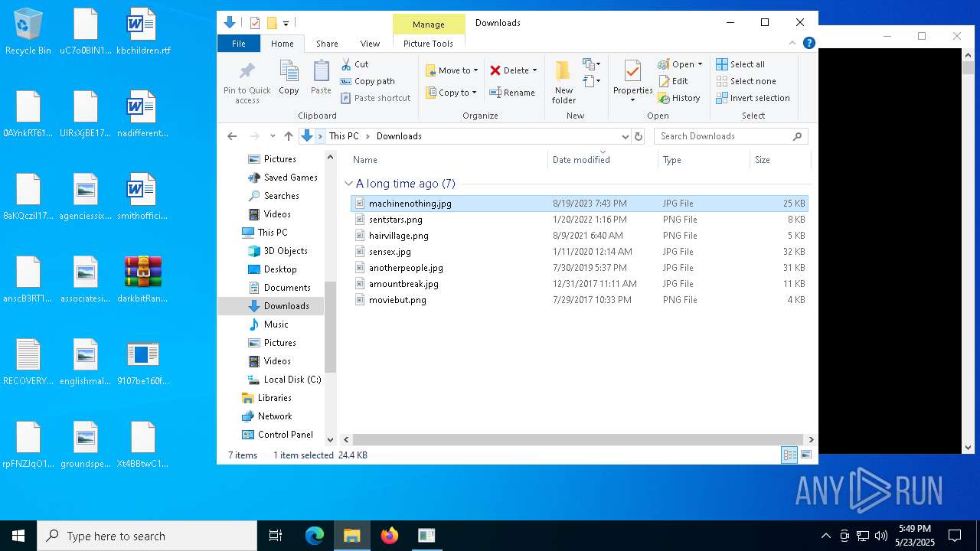
Task: Select amountbreak.jpg file
Action: [580, 284]
